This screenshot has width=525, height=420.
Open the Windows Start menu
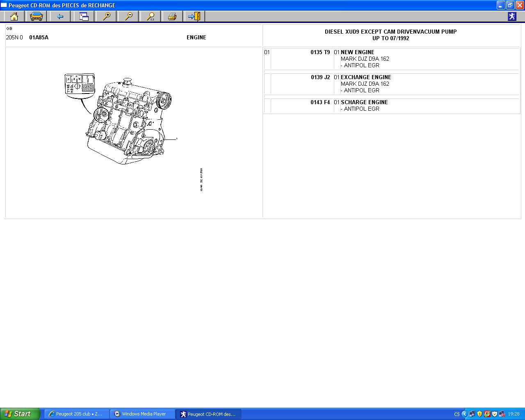point(20,414)
